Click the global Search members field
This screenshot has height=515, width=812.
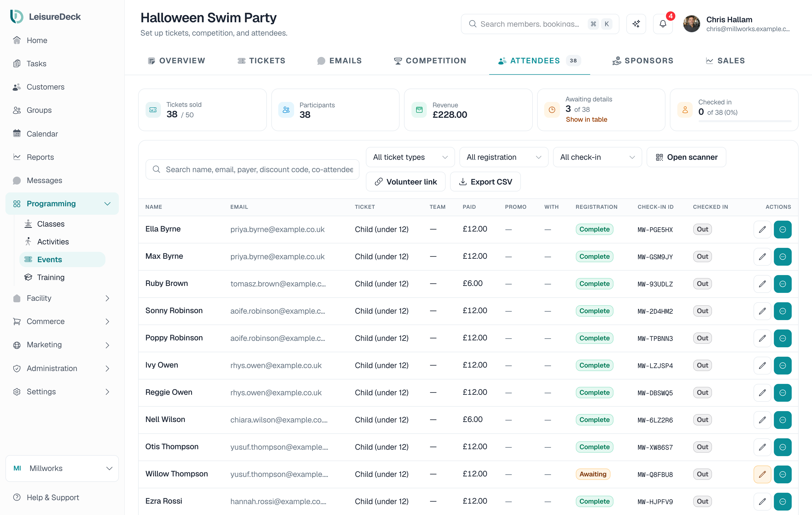click(540, 24)
